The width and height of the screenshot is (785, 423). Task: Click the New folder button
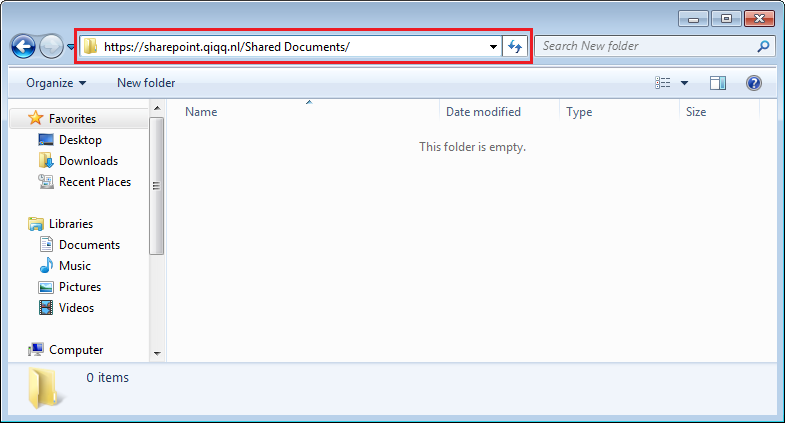pyautogui.click(x=146, y=83)
